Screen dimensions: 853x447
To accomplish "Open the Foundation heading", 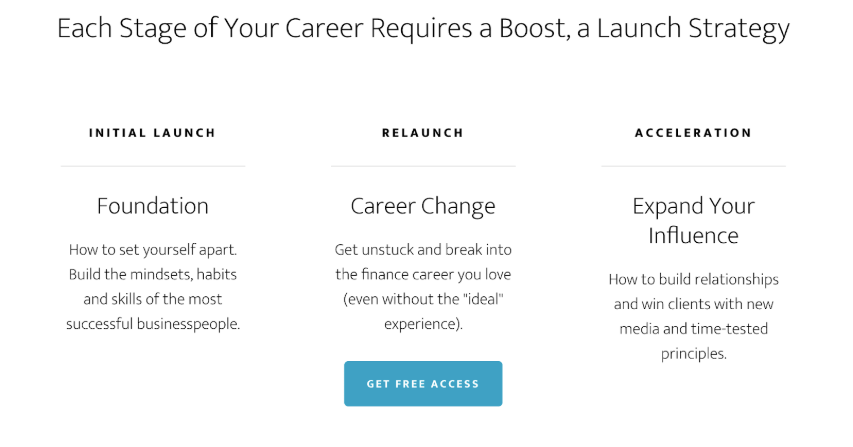I will tap(153, 206).
